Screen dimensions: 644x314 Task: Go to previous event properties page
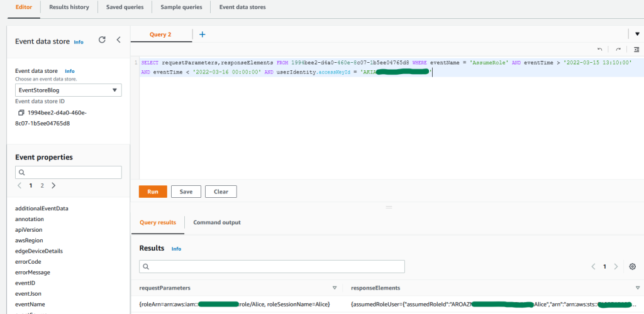point(19,185)
